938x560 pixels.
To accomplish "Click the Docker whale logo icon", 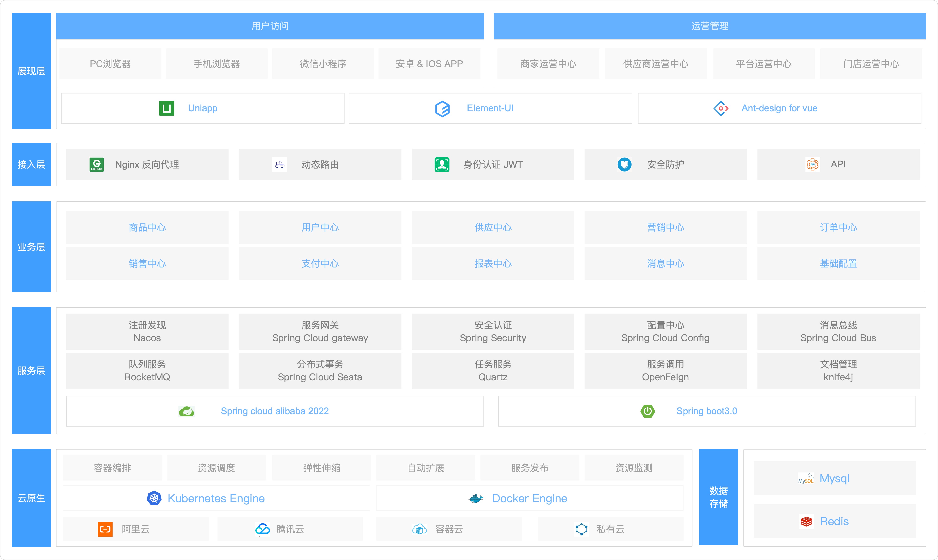I will pyautogui.click(x=476, y=498).
